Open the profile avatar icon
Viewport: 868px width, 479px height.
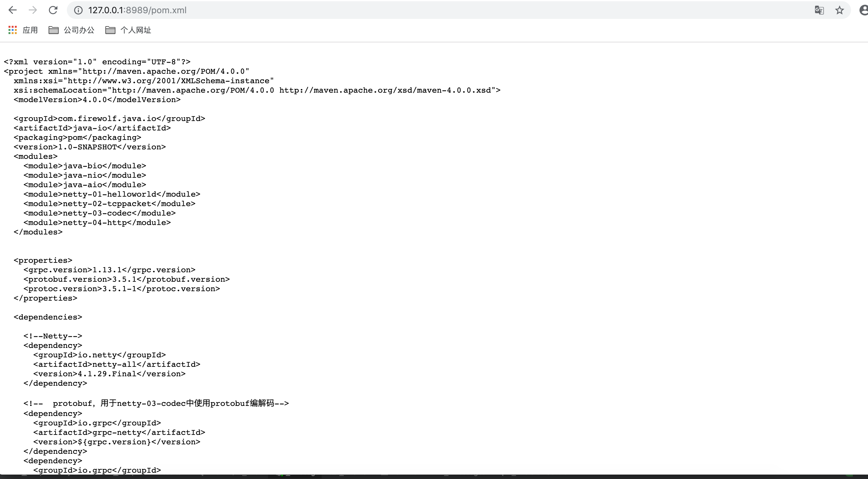[x=864, y=10]
